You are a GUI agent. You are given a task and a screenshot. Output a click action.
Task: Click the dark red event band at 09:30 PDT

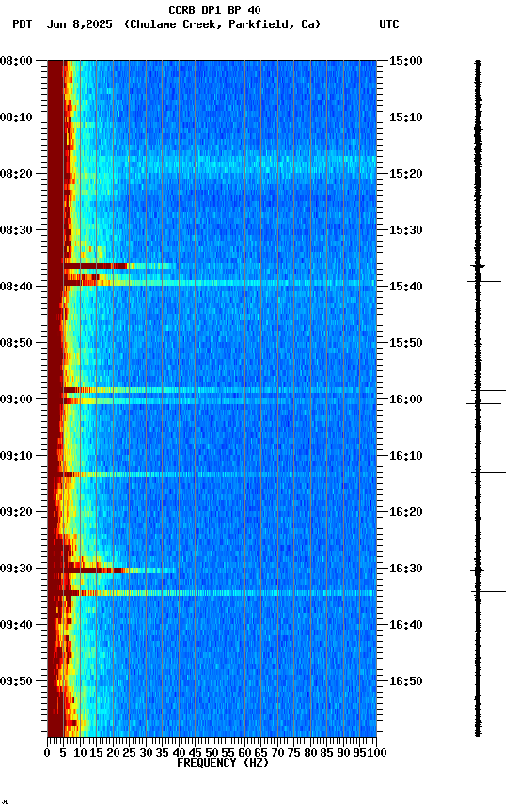[x=94, y=570]
